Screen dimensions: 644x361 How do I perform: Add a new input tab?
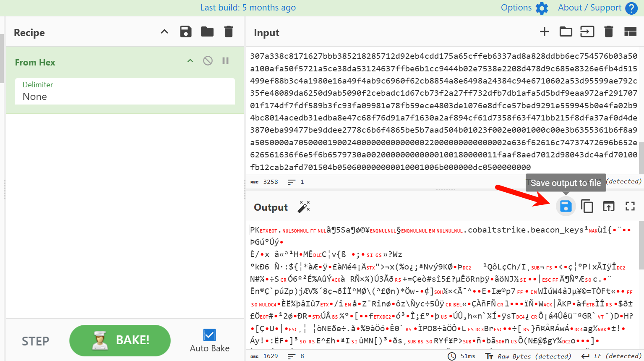[544, 32]
